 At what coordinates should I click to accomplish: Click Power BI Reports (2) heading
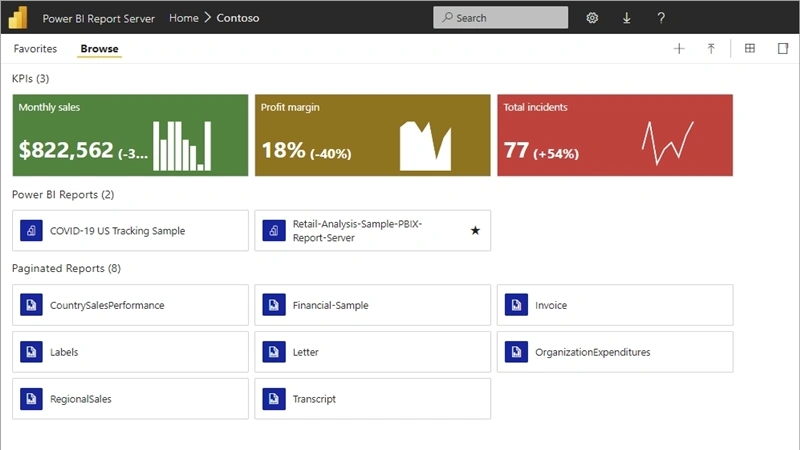click(63, 194)
